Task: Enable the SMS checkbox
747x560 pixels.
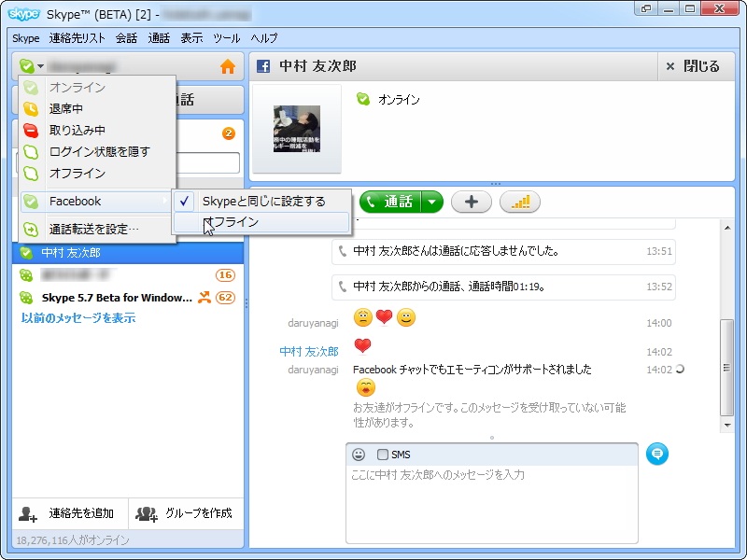Action: 383,455
